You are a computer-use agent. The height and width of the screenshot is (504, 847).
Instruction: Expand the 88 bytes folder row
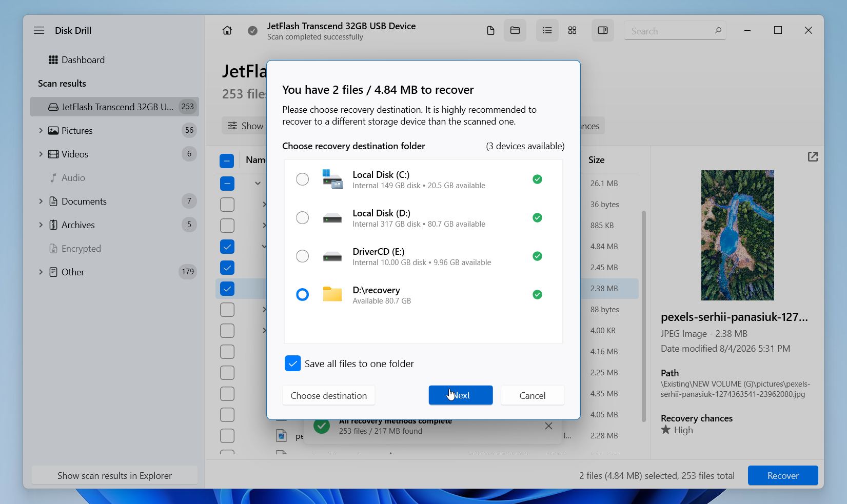264,310
